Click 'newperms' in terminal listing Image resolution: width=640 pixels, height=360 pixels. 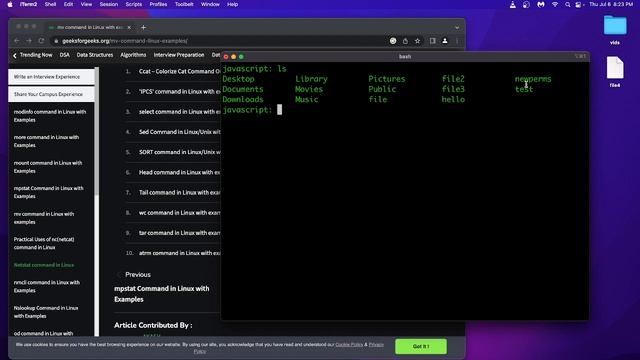[533, 79]
